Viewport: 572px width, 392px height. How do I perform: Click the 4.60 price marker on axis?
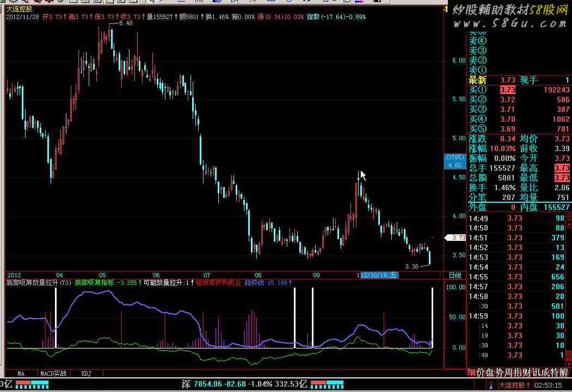click(x=454, y=165)
